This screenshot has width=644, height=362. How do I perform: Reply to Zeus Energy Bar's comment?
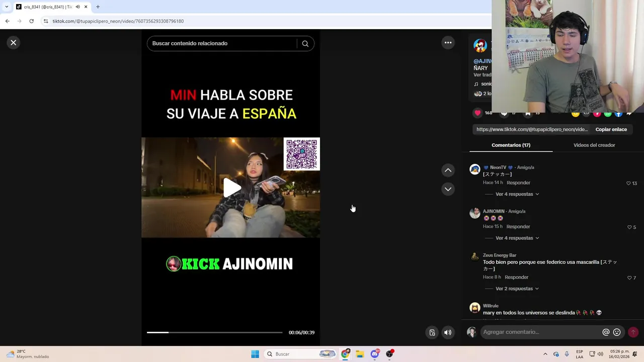point(516,277)
